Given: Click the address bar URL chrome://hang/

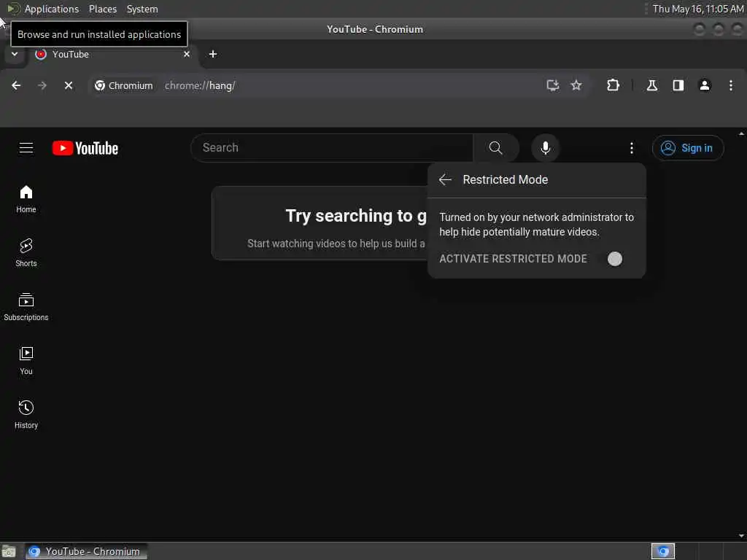Looking at the screenshot, I should (x=200, y=86).
